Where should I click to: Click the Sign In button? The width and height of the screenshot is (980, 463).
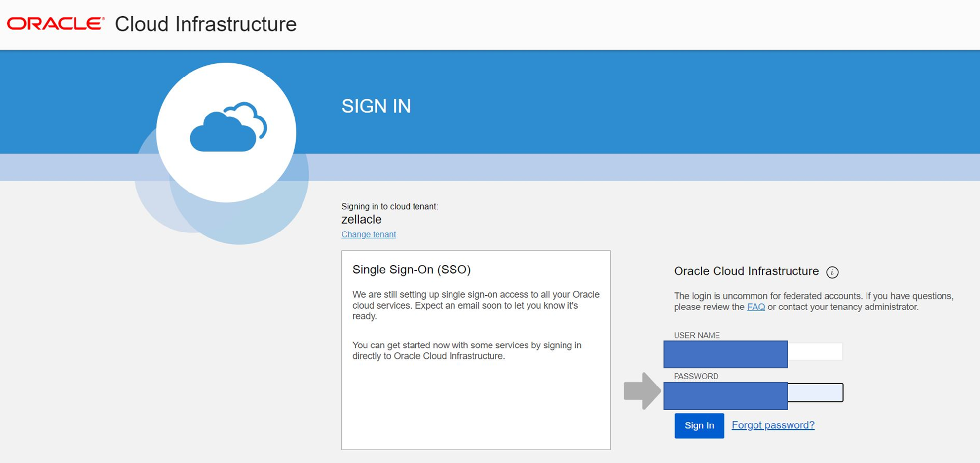(x=699, y=425)
